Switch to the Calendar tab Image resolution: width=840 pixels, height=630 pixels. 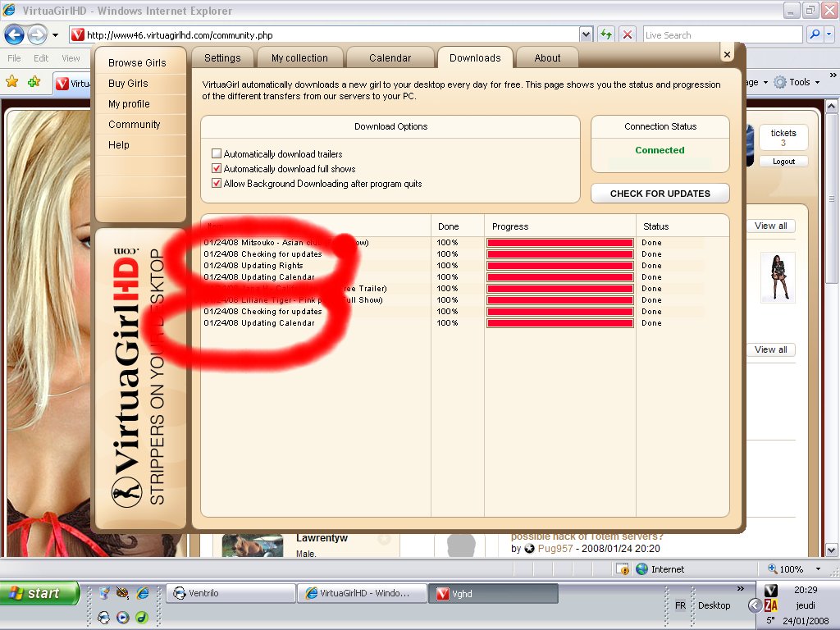click(390, 58)
